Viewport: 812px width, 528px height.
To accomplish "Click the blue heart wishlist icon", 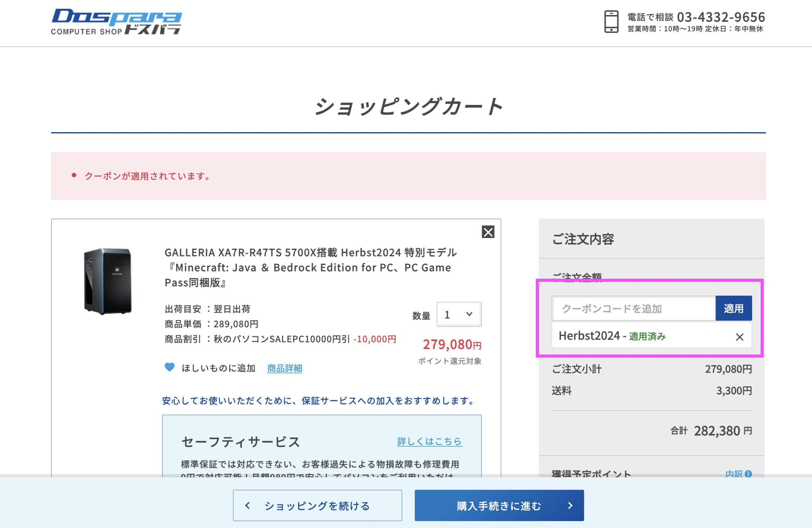I will click(170, 367).
